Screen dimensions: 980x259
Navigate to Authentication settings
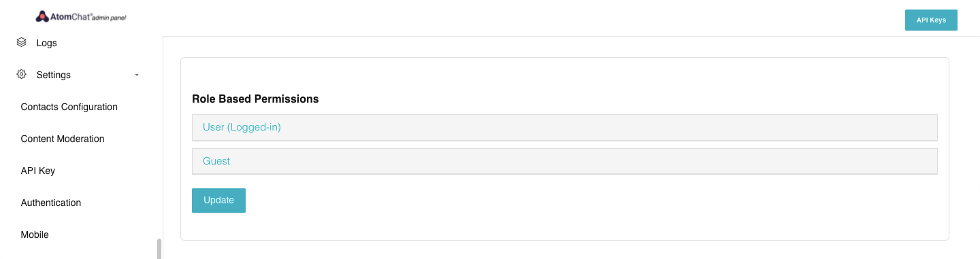[x=51, y=203]
